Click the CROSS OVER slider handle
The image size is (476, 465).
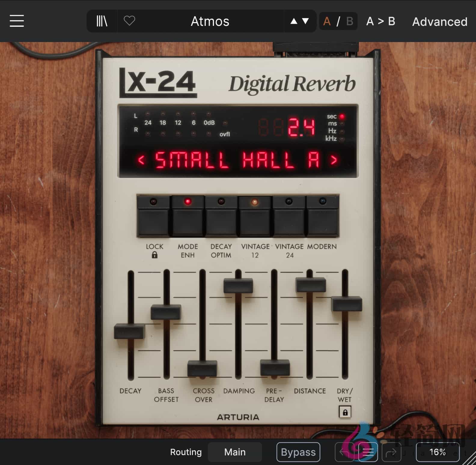[x=202, y=368]
